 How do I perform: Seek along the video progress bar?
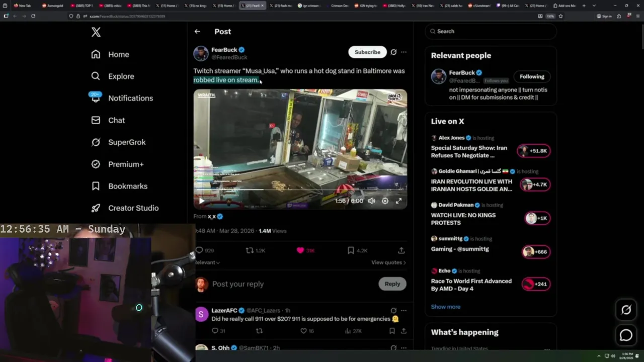[x=300, y=190]
